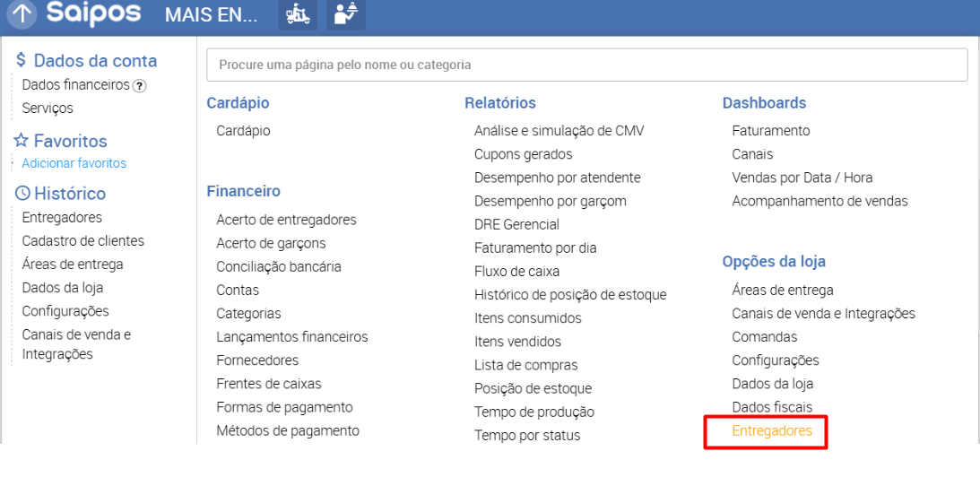Viewport: 980px width, 486px height.
Task: Open Áreas de entrega under Opções da loja
Action: pos(783,291)
